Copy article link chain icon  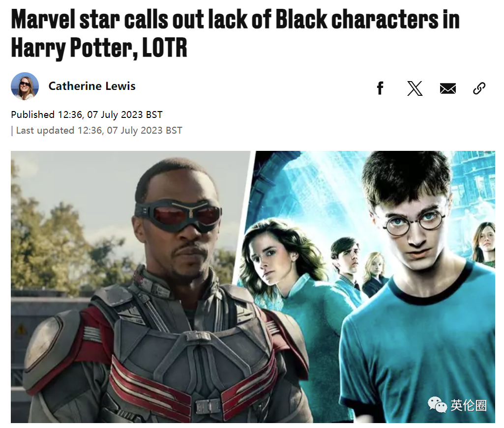[479, 88]
